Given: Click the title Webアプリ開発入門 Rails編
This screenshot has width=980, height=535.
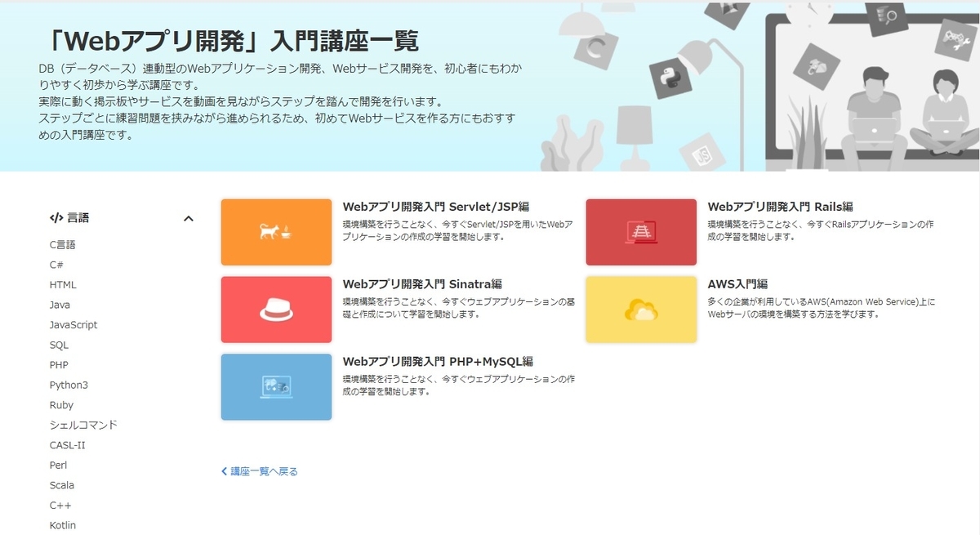Looking at the screenshot, I should point(780,207).
